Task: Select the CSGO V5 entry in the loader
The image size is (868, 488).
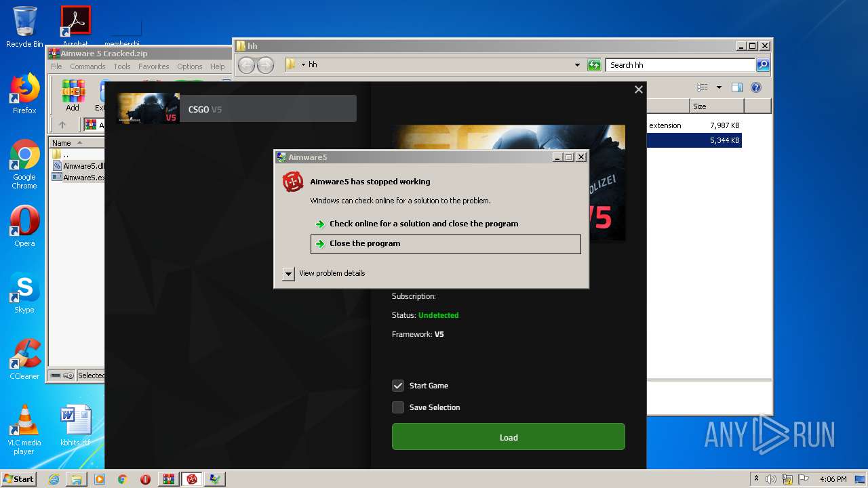Action: pyautogui.click(x=236, y=108)
